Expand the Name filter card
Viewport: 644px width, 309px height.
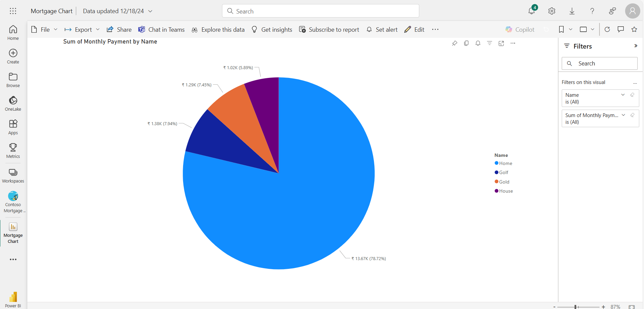[x=623, y=95]
